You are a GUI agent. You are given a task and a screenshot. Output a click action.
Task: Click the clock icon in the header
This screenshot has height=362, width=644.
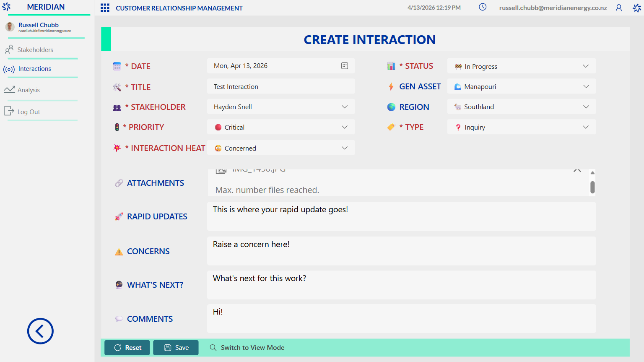483,7
